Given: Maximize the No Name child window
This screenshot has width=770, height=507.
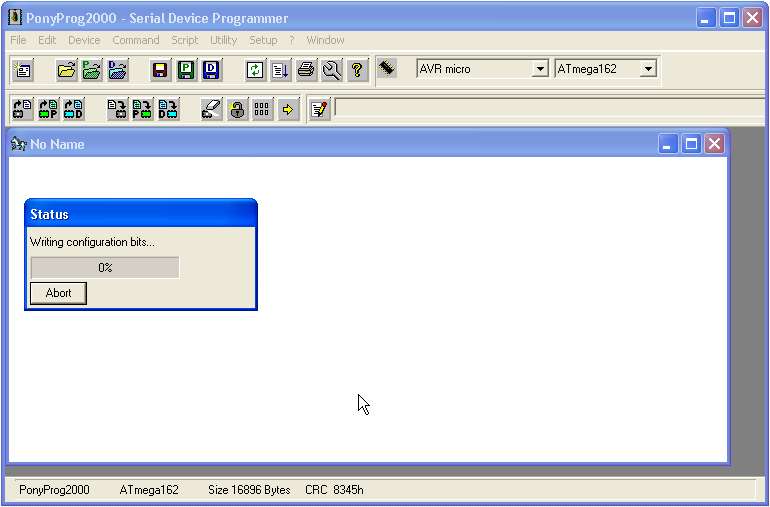Looking at the screenshot, I should [x=691, y=144].
